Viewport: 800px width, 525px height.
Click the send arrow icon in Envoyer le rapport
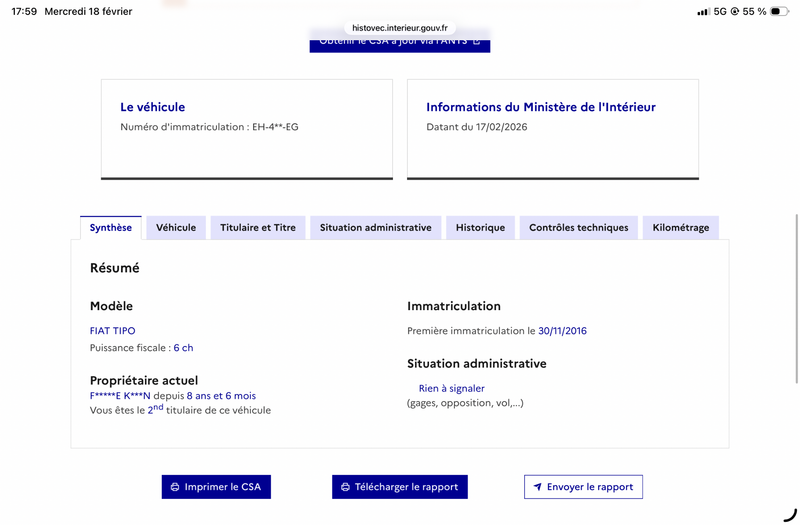pos(537,487)
